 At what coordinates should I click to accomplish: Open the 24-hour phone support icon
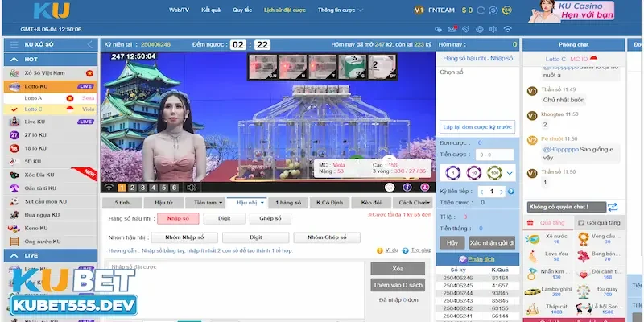point(507,10)
